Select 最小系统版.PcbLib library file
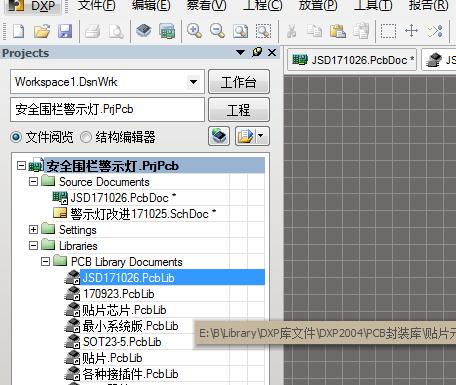The height and width of the screenshot is (385, 456). point(130,326)
